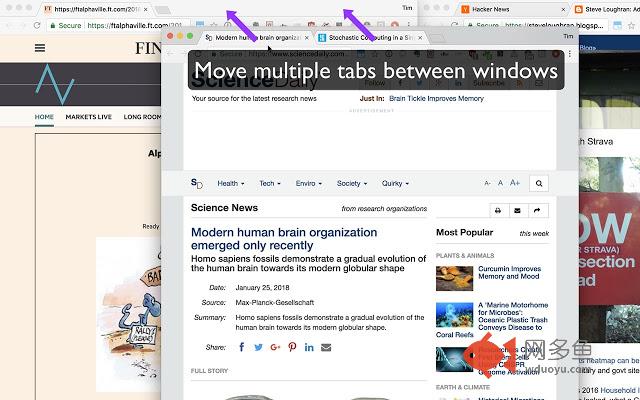Select the ftalphaville.ft.com tab
This screenshot has height=400, width=640.
pyautogui.click(x=96, y=9)
